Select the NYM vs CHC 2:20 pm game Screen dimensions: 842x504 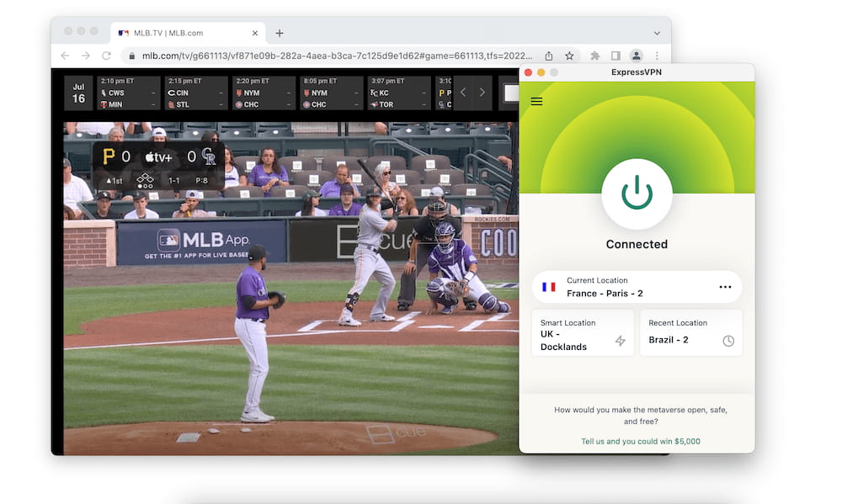[264, 93]
